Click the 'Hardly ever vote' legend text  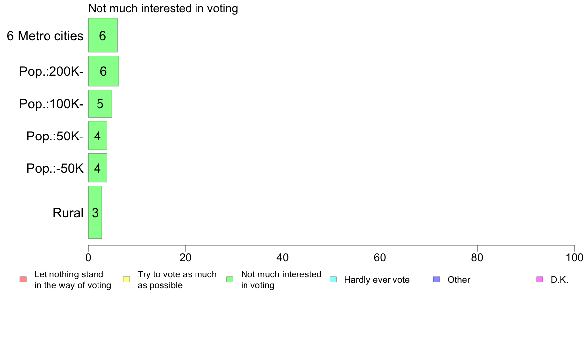377,280
